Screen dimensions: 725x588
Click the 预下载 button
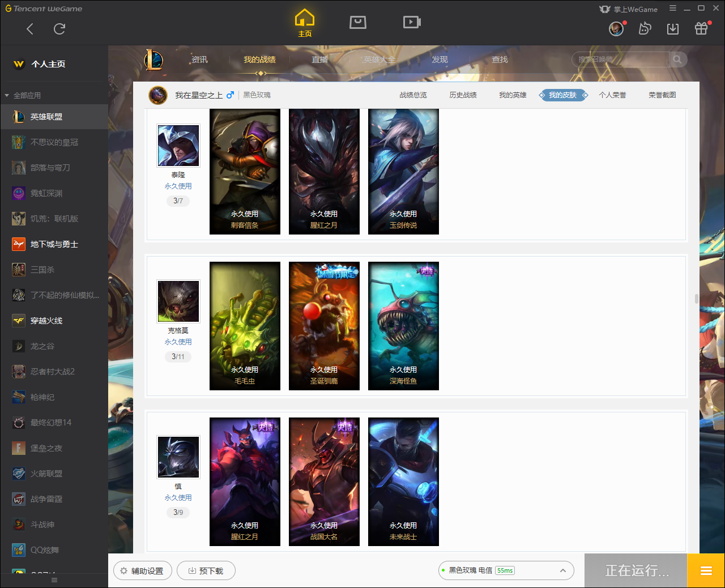206,570
